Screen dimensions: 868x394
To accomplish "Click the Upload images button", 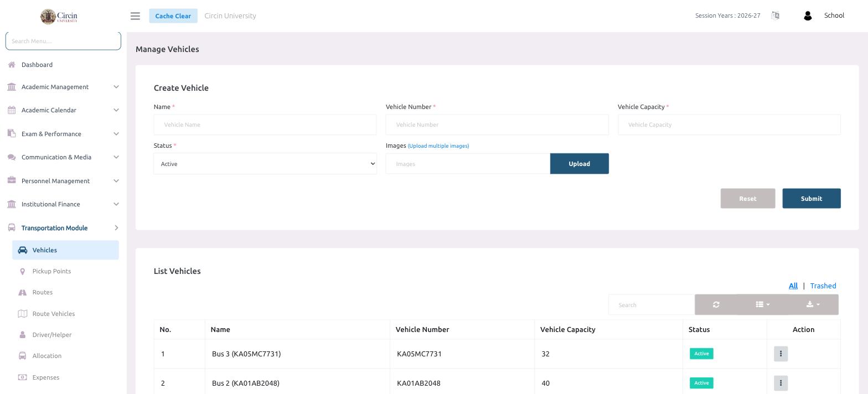I will coord(579,164).
